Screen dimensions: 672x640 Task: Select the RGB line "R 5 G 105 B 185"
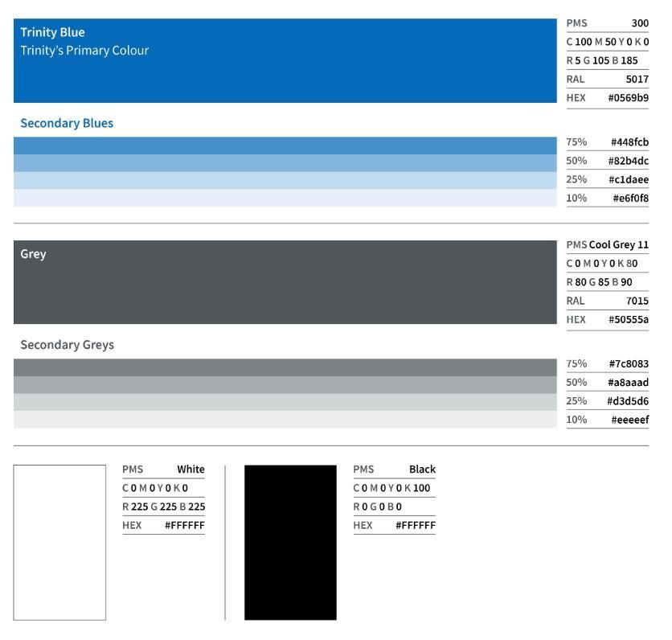coord(602,60)
